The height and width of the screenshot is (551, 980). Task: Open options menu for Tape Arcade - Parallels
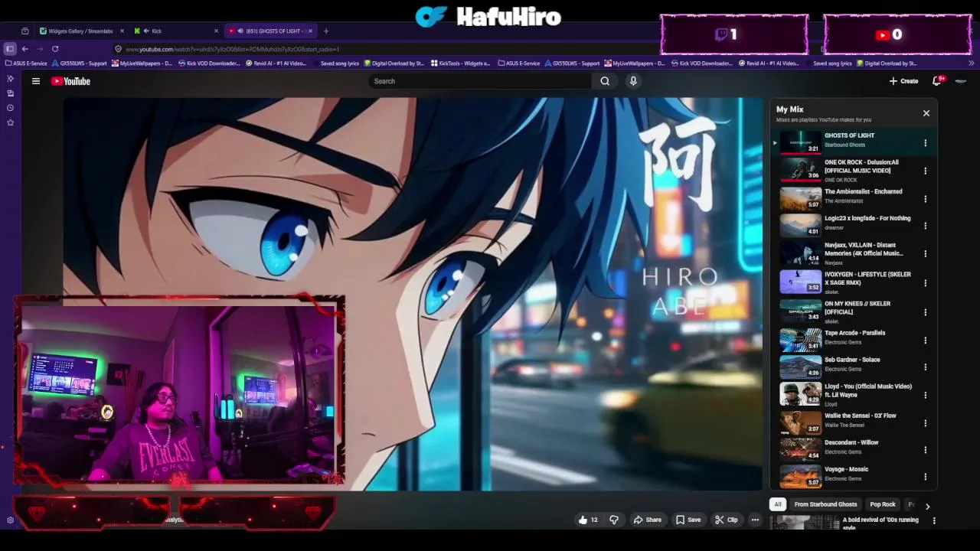(x=925, y=341)
